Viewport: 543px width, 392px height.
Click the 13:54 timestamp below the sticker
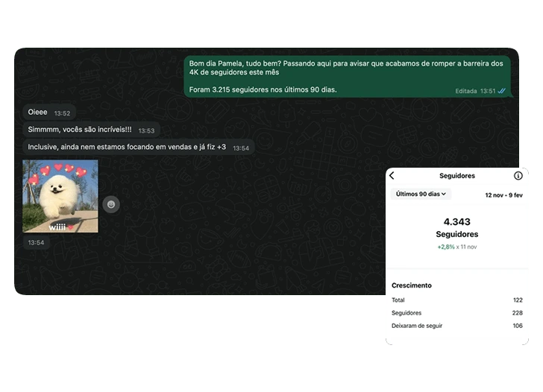coord(36,243)
